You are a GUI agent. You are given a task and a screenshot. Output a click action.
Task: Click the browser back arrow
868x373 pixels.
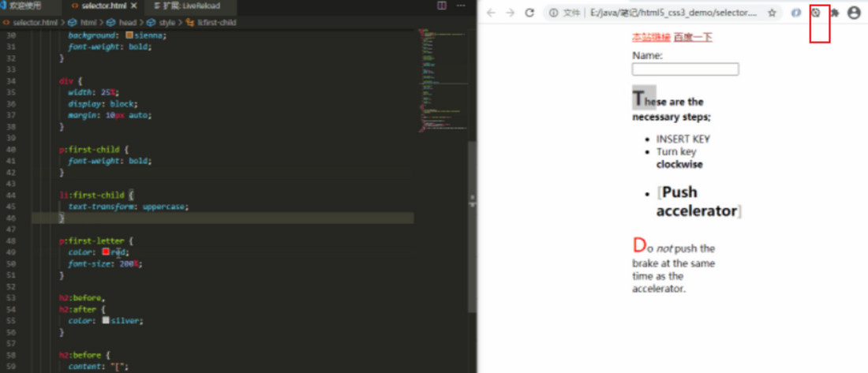[491, 13]
